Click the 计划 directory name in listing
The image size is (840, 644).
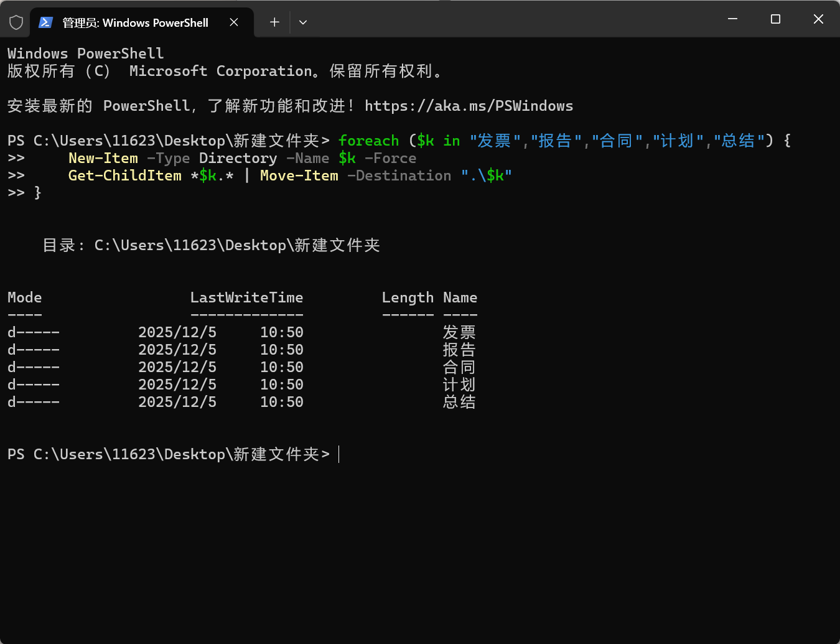pyautogui.click(x=459, y=385)
